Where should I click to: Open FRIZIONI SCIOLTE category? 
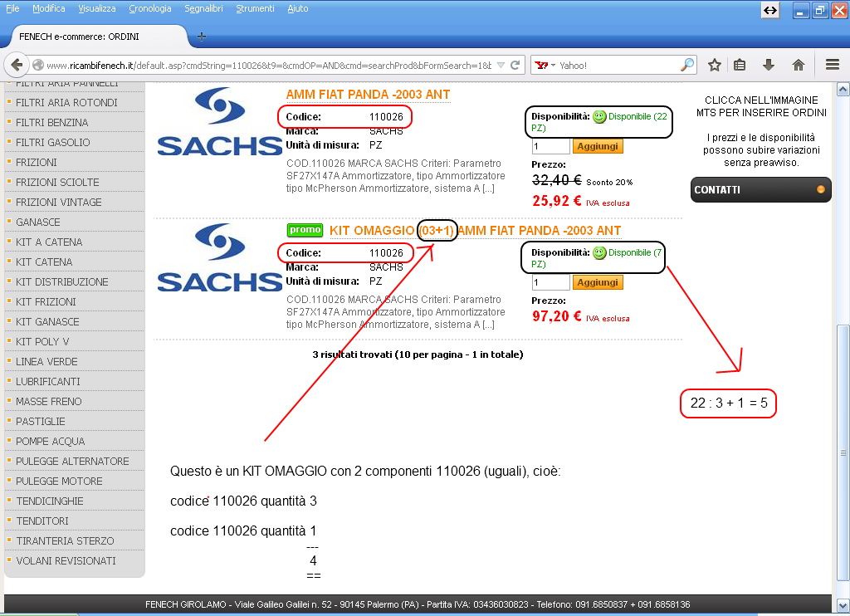(57, 182)
